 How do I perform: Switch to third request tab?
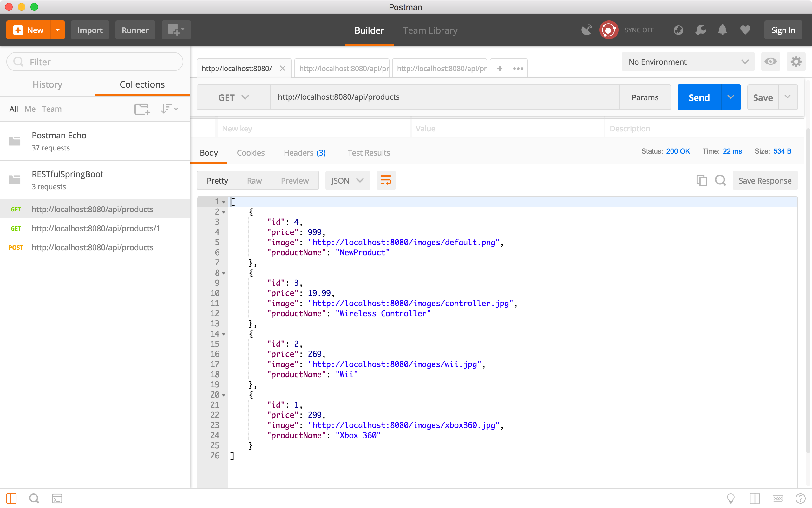pos(440,69)
